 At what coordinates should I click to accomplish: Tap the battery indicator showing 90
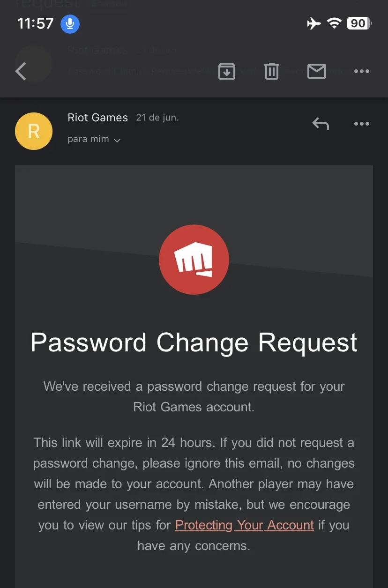359,23
